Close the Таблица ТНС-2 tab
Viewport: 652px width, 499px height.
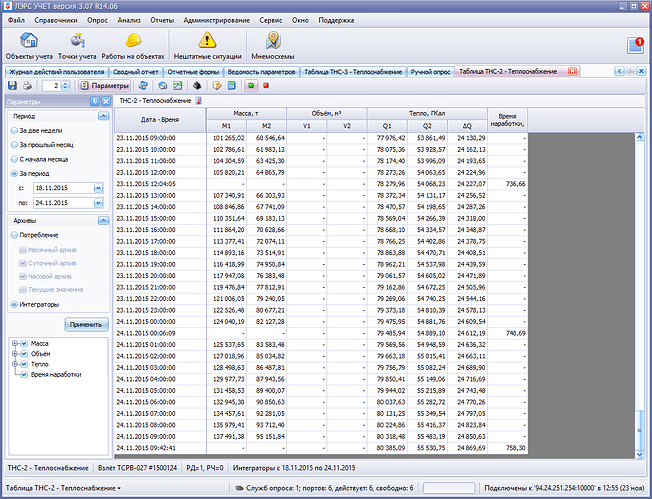click(x=573, y=72)
